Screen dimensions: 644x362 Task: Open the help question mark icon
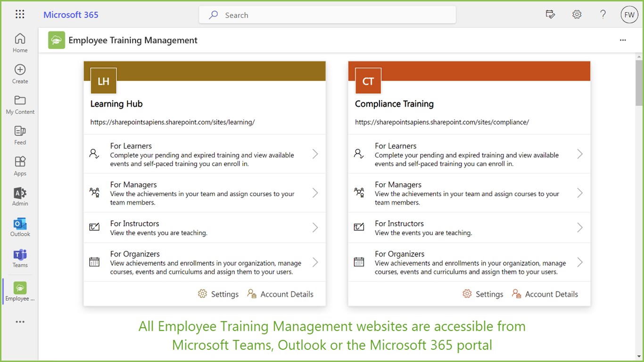[603, 15]
